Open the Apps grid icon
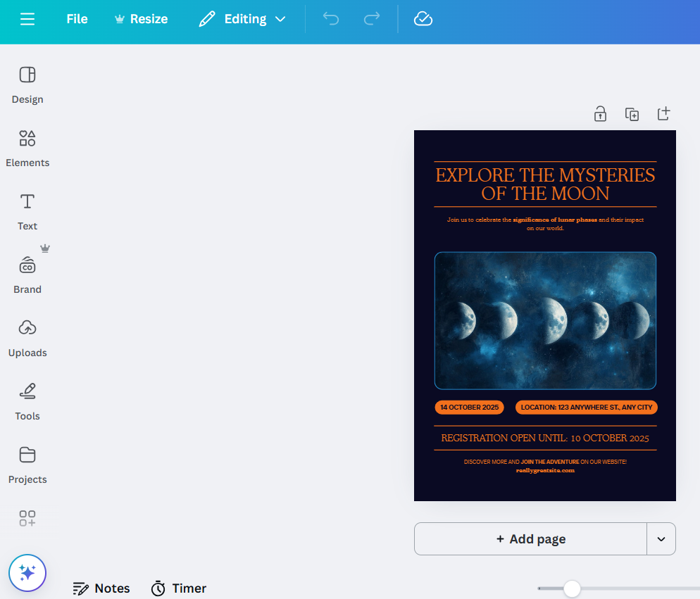 (x=27, y=519)
